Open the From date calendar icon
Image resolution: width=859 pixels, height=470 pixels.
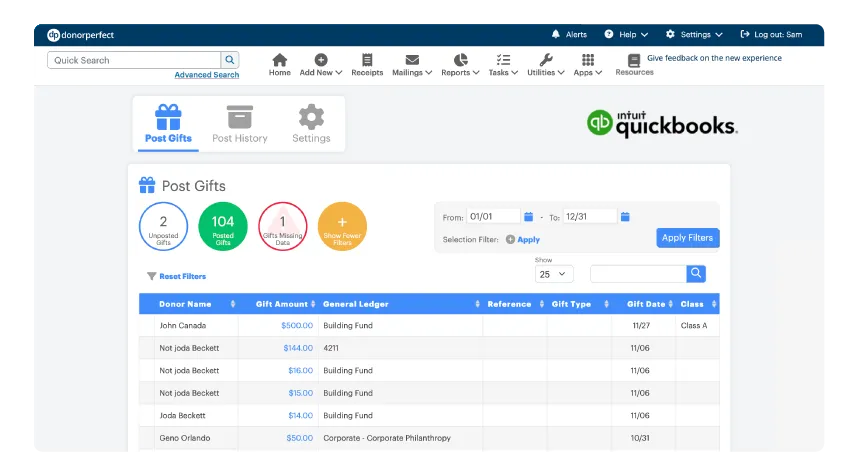(528, 217)
